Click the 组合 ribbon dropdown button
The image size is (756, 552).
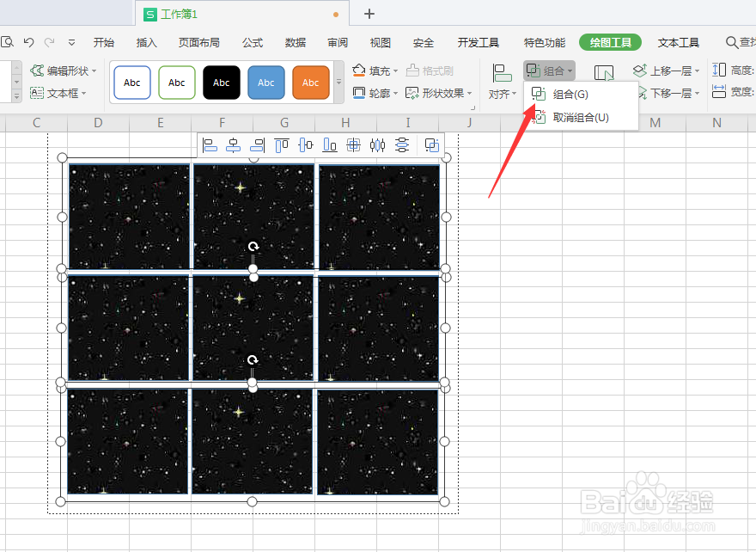pyautogui.click(x=549, y=71)
